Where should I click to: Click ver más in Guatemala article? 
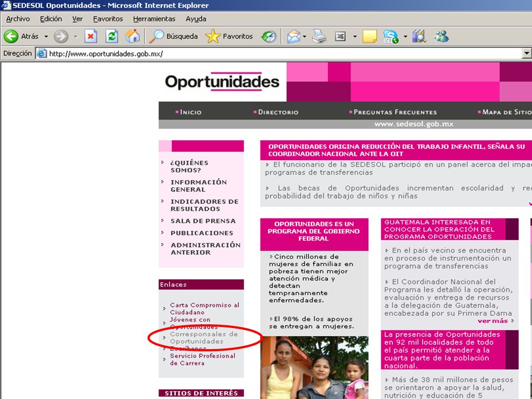[493, 321]
